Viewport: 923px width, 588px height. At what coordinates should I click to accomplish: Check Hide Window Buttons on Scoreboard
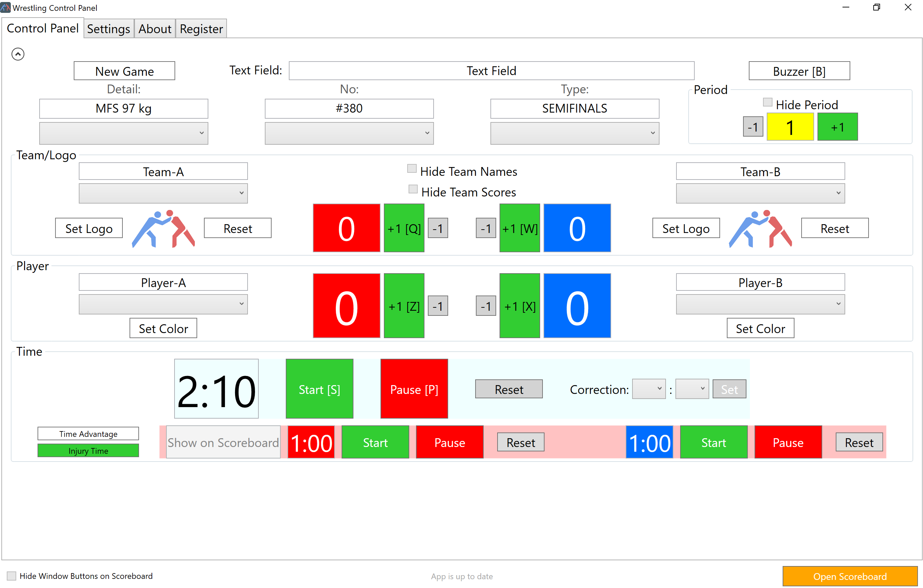click(11, 576)
